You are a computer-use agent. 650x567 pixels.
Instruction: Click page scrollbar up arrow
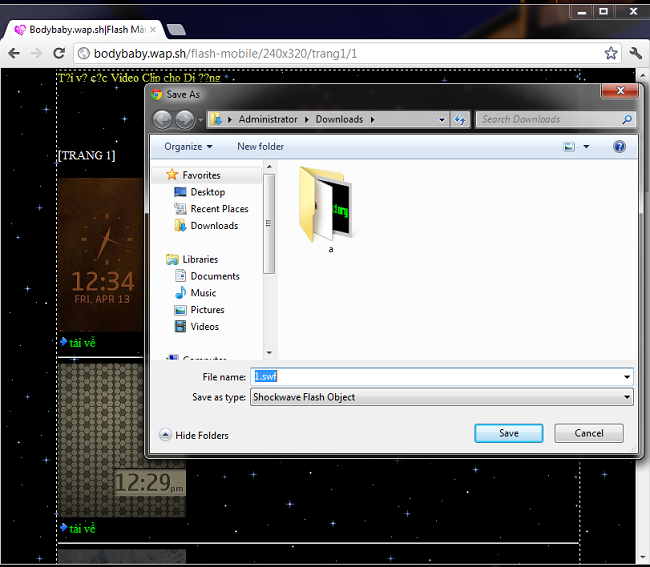point(643,75)
